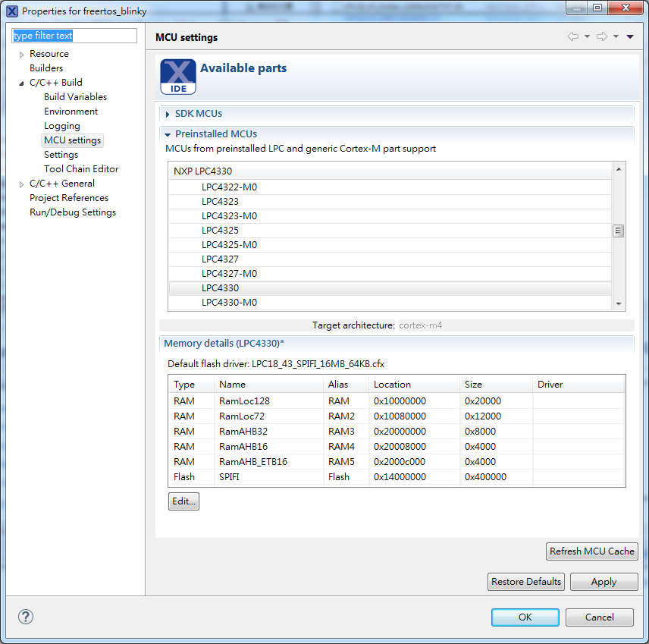The image size is (649, 644).
Task: Select LPC4325 in MCU list
Action: pyautogui.click(x=390, y=231)
